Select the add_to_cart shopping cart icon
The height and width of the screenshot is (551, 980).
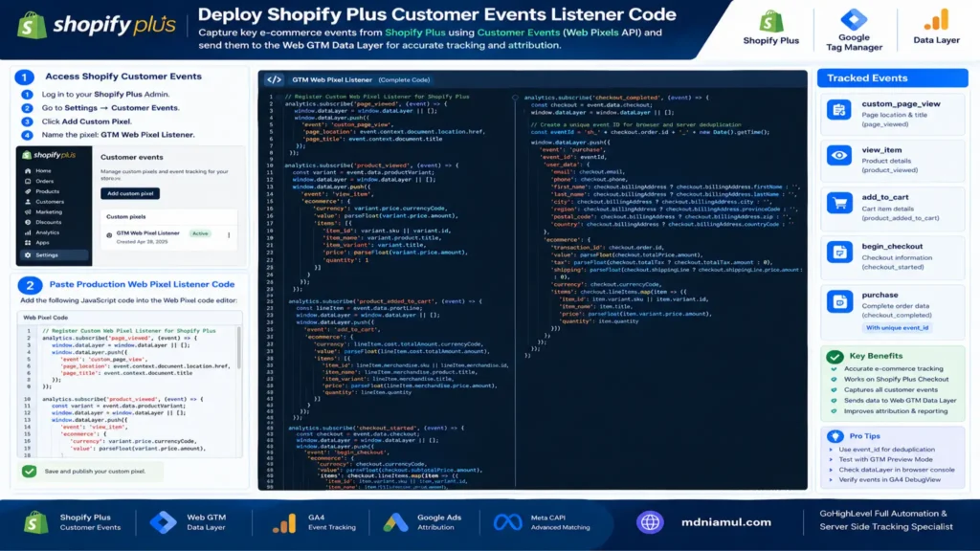coord(838,203)
